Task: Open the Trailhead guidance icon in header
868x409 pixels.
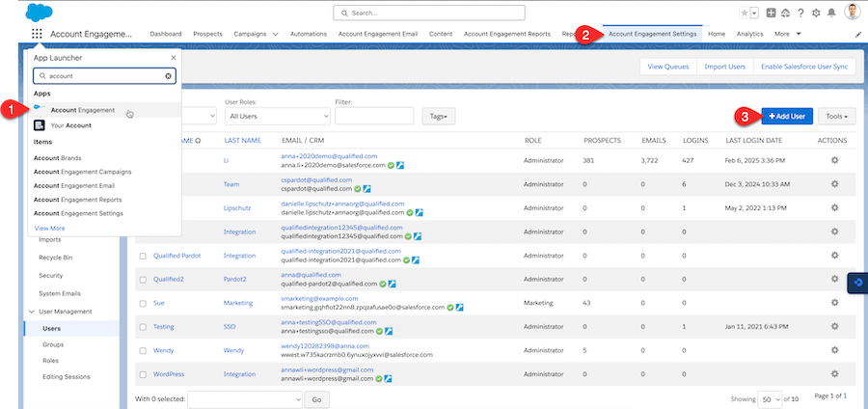Action: [x=785, y=13]
